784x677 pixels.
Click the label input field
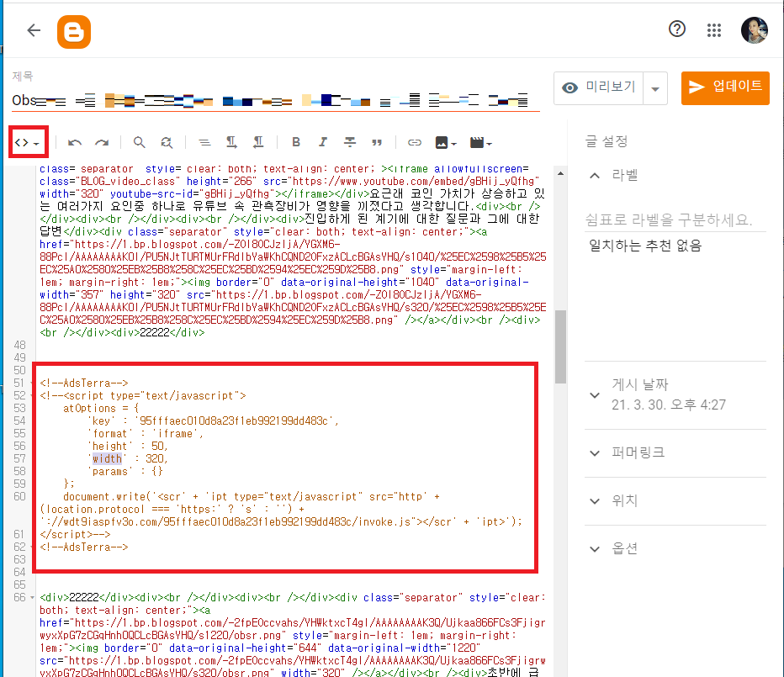(675, 219)
